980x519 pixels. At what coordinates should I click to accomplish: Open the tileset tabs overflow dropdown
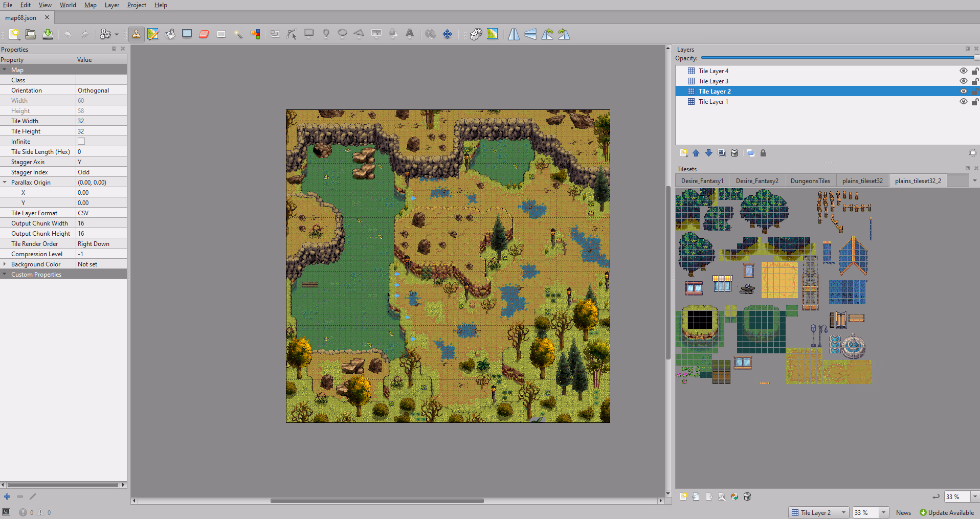click(x=974, y=180)
